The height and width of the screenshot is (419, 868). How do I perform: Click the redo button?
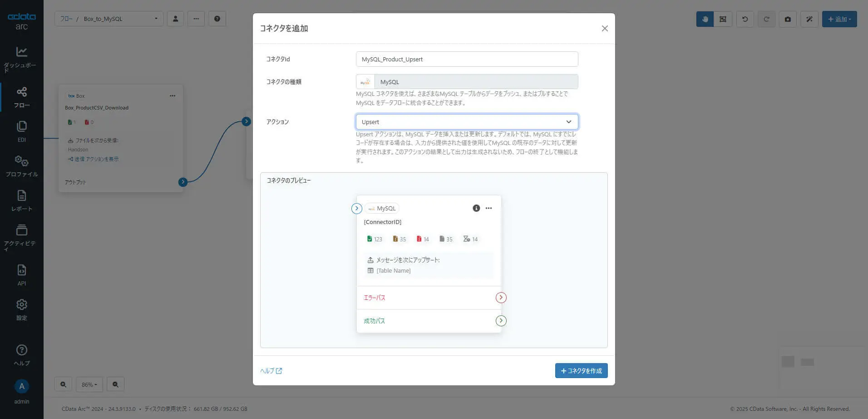[x=766, y=19]
